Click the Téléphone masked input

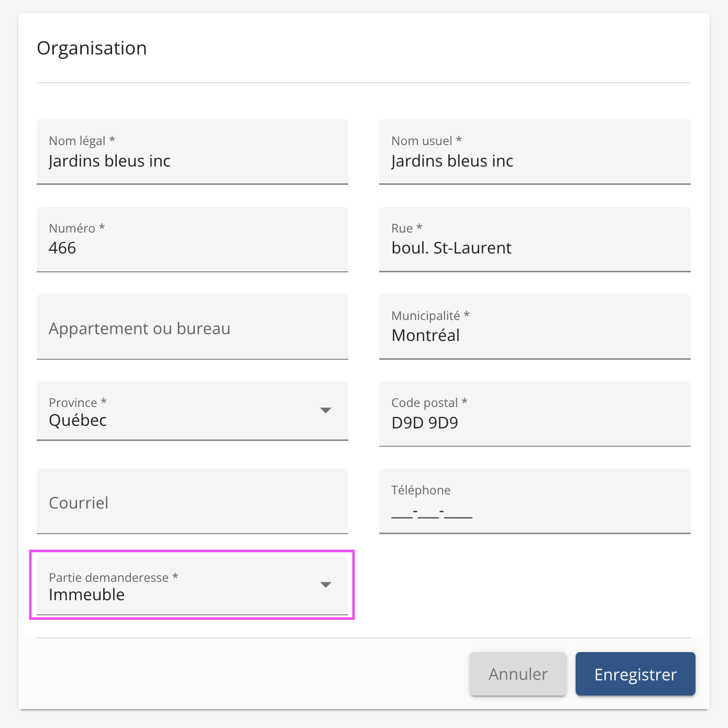[534, 511]
